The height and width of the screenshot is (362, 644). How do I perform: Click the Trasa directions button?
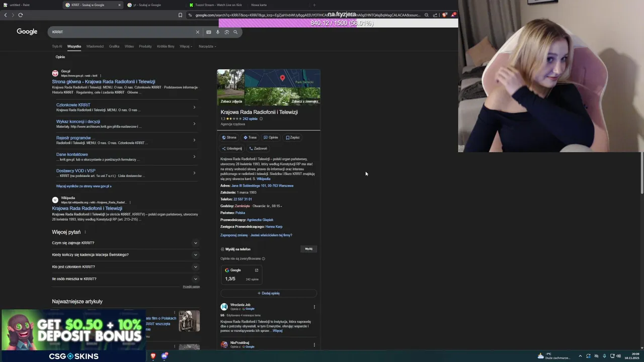250,137
